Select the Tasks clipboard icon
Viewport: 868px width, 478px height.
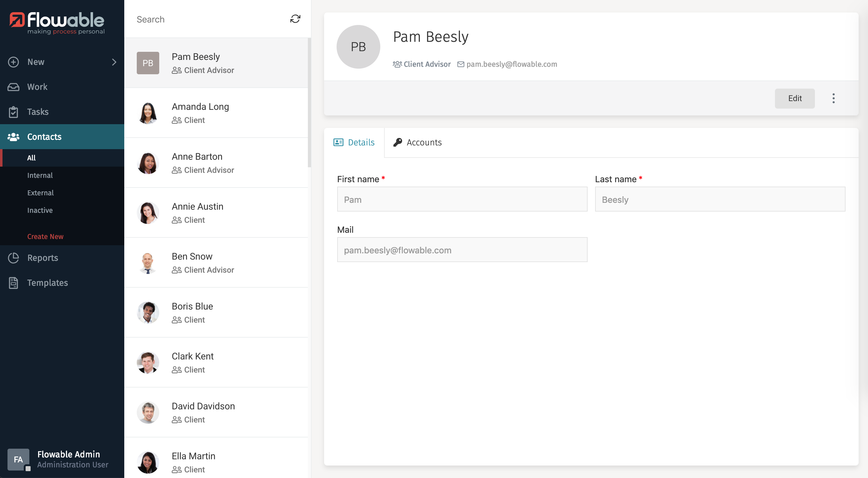point(13,111)
